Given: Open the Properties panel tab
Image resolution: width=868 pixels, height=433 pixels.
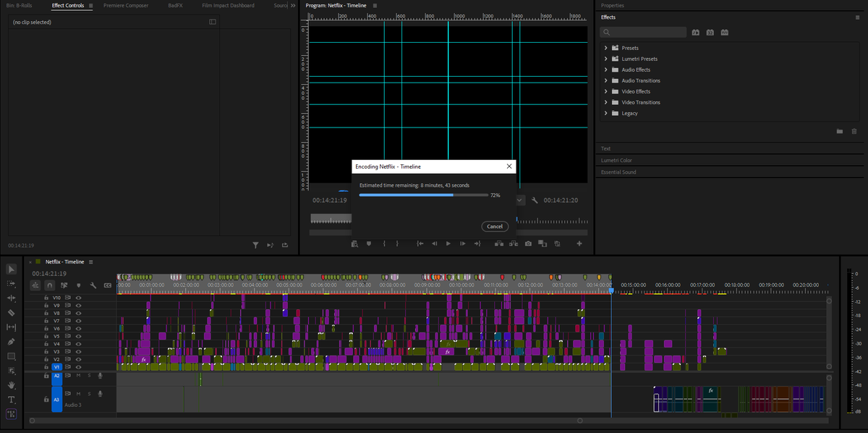Looking at the screenshot, I should [612, 5].
